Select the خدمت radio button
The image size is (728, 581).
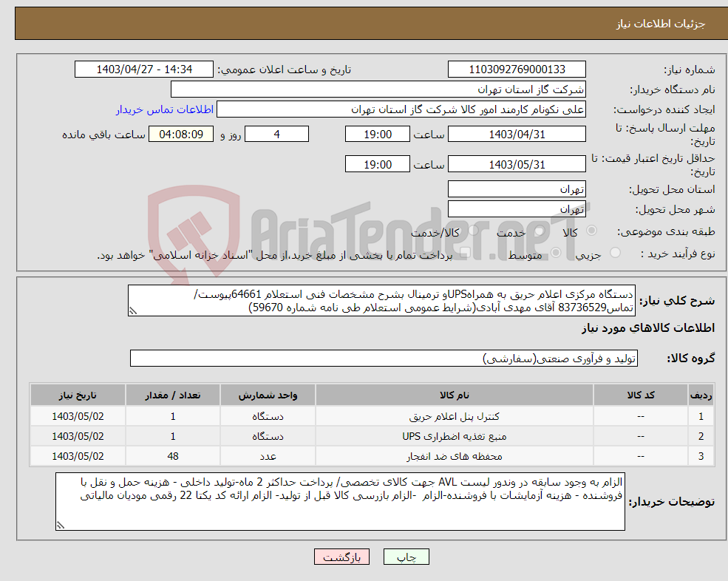pyautogui.click(x=540, y=231)
